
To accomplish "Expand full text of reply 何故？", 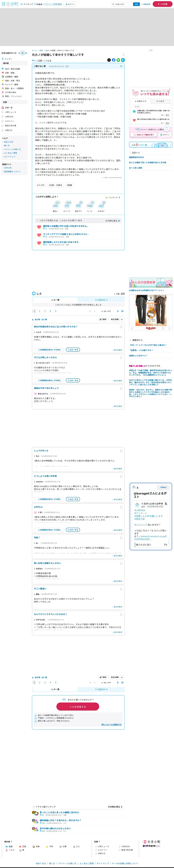I will 117,556.
